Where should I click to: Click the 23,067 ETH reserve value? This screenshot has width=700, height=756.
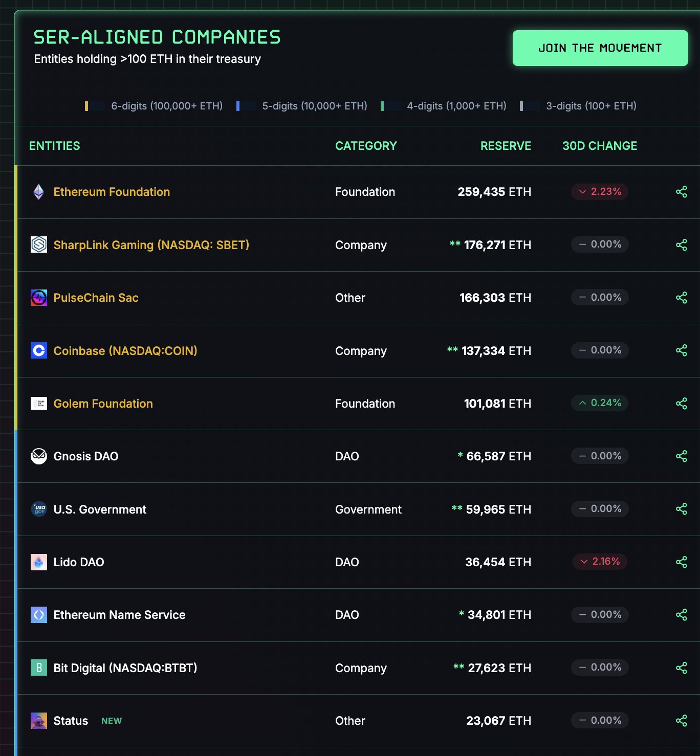(499, 721)
